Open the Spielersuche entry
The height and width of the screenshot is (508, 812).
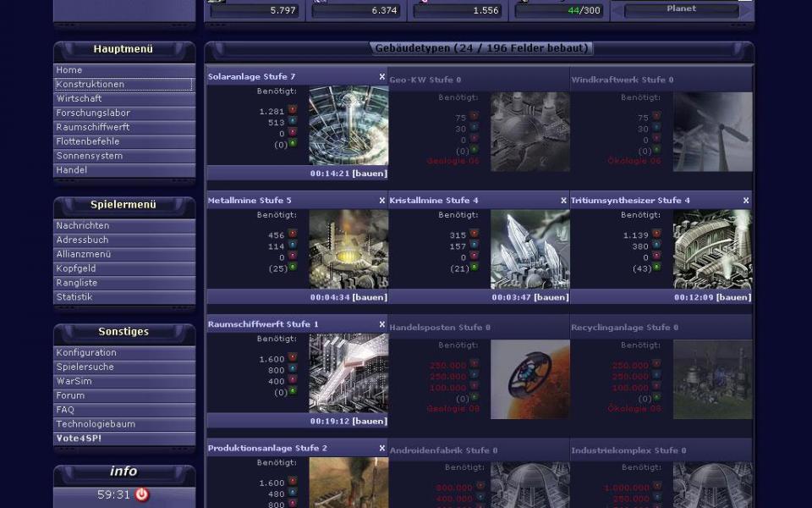pyautogui.click(x=124, y=367)
